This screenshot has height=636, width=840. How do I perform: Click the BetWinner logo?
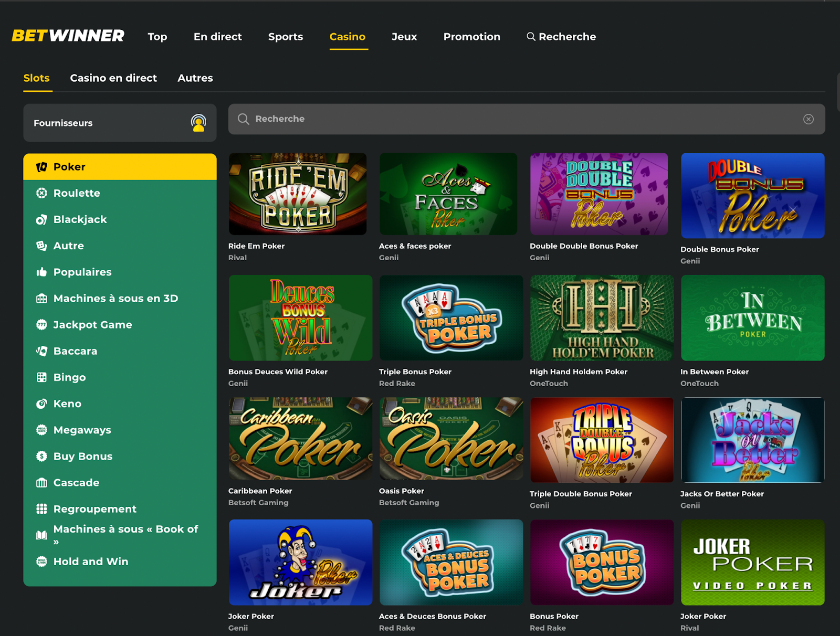point(68,36)
